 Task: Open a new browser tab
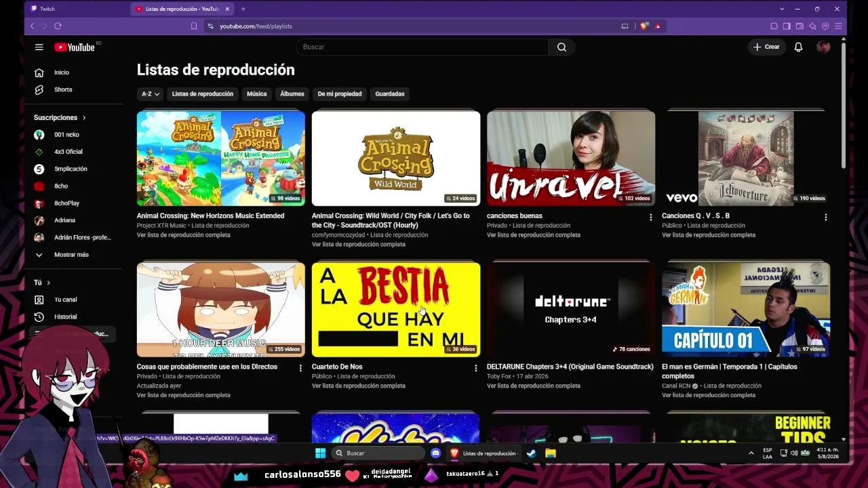tap(243, 9)
